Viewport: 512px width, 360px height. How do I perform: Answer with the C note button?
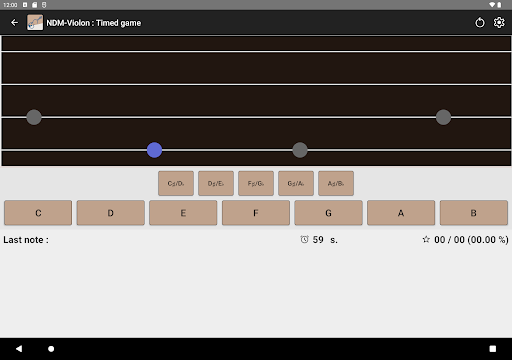coord(38,213)
